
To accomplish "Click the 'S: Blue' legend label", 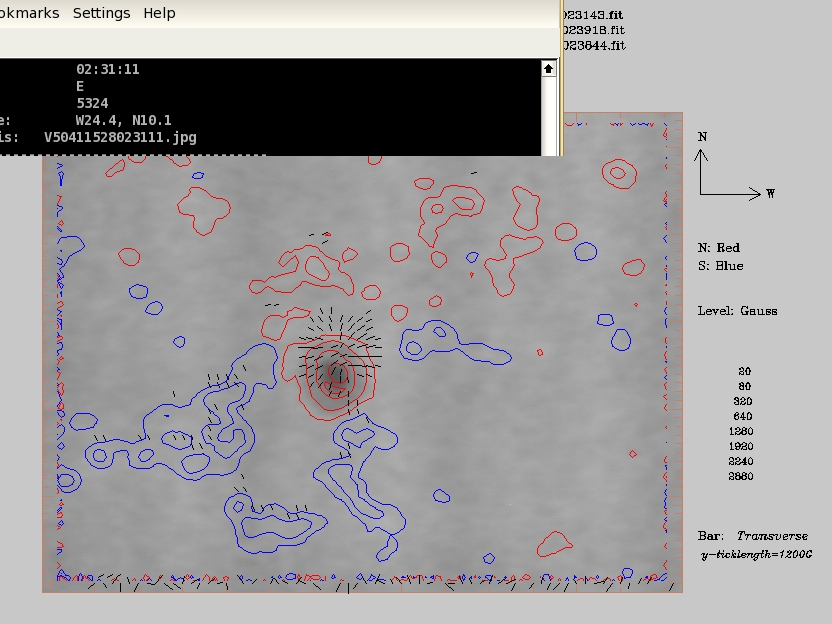I will (720, 266).
